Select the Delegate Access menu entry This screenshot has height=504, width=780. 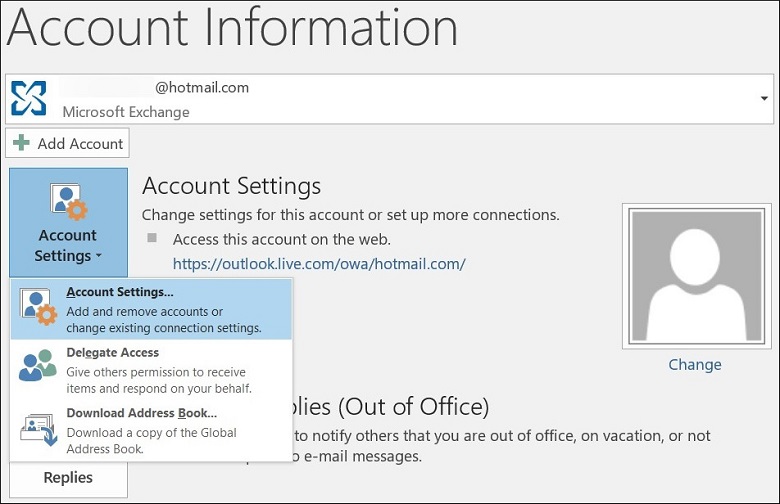pos(151,370)
